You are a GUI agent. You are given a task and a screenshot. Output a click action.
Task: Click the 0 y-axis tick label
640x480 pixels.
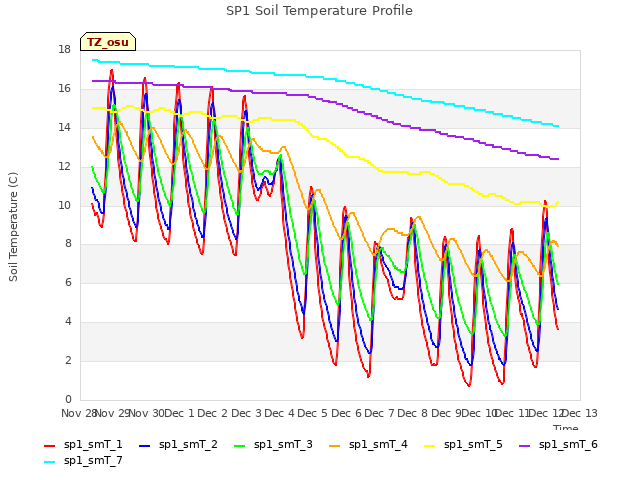[x=68, y=399]
